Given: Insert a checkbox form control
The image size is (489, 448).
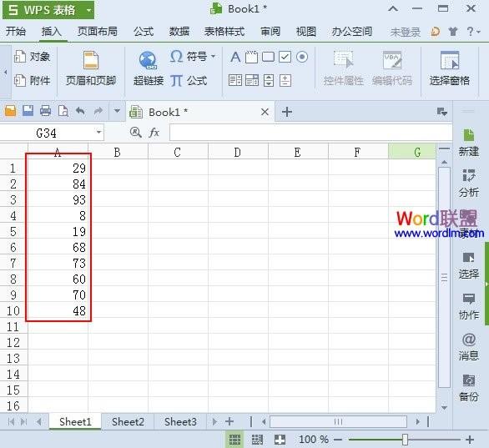Looking at the screenshot, I should coord(285,57).
